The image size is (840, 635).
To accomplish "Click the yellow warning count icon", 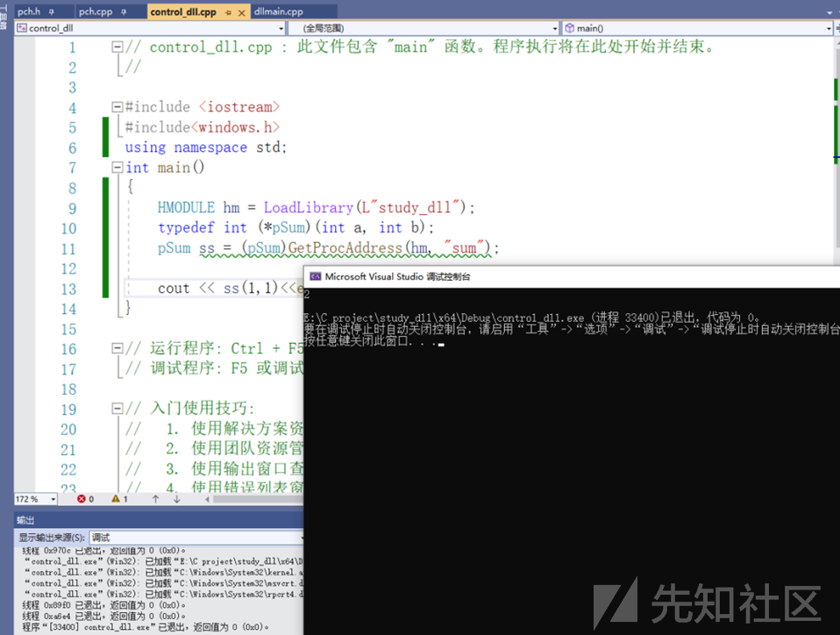I will [115, 499].
